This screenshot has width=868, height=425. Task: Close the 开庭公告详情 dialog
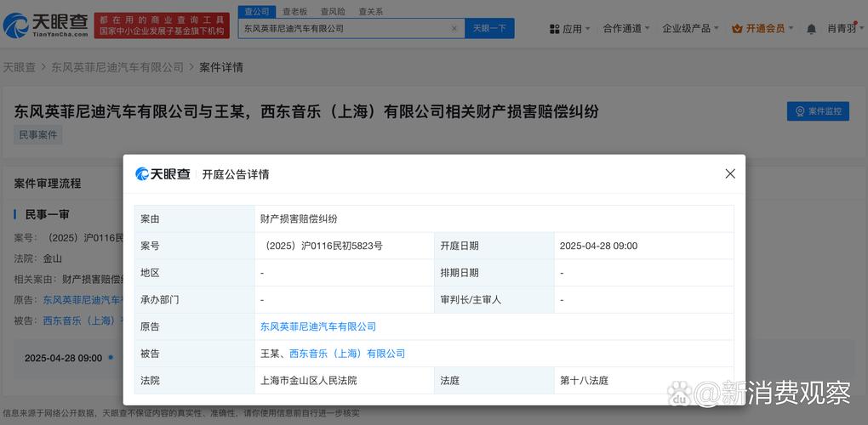click(x=730, y=173)
